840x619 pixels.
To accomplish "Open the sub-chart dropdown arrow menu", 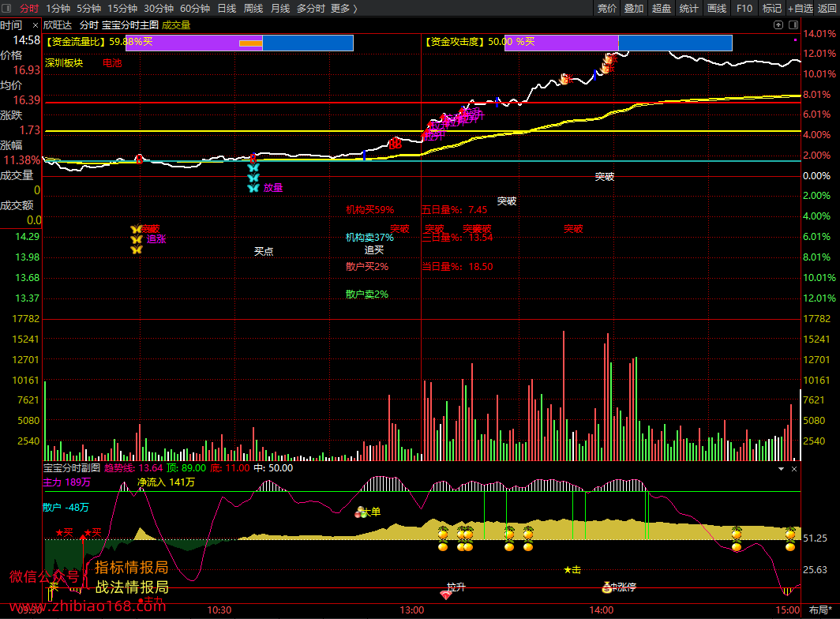I will (781, 469).
